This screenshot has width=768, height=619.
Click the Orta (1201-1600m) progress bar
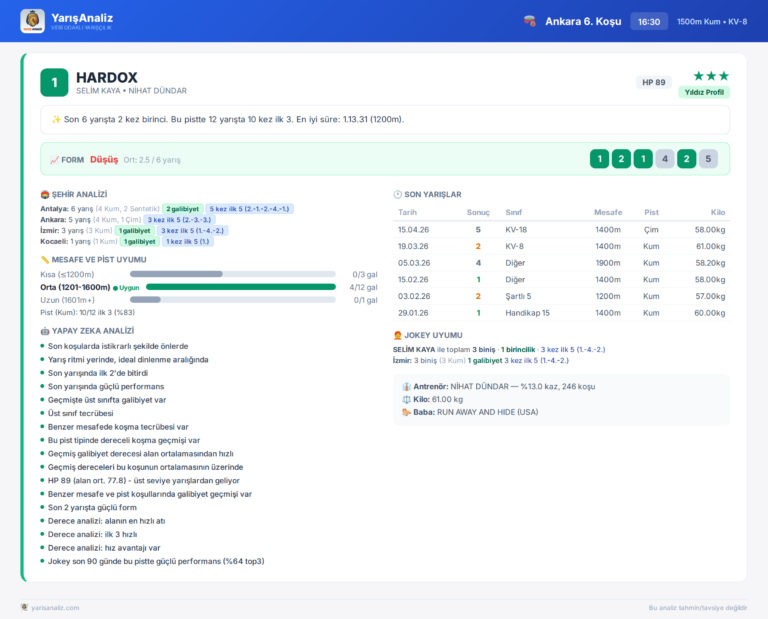(240, 287)
